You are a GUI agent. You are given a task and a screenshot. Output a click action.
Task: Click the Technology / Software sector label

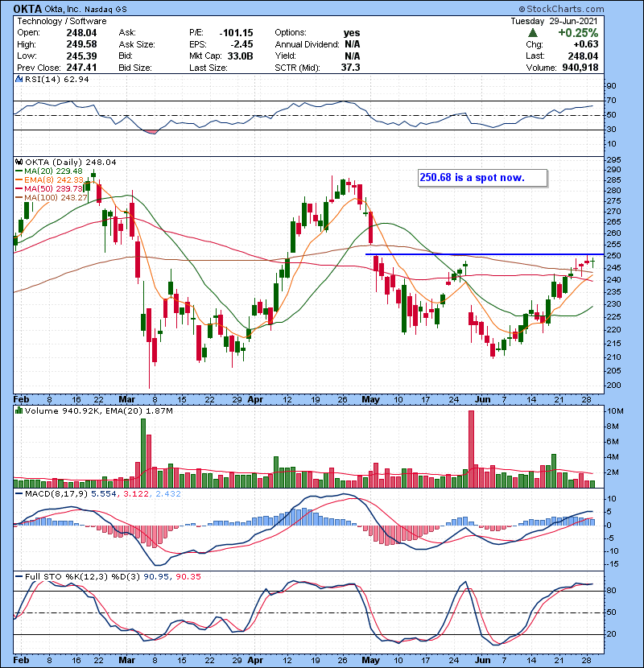(x=62, y=21)
